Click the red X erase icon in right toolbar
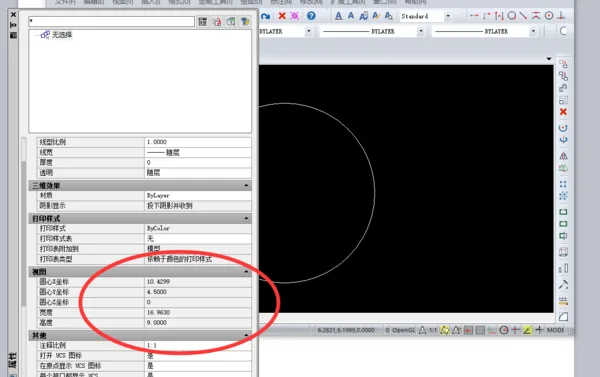 [x=563, y=112]
